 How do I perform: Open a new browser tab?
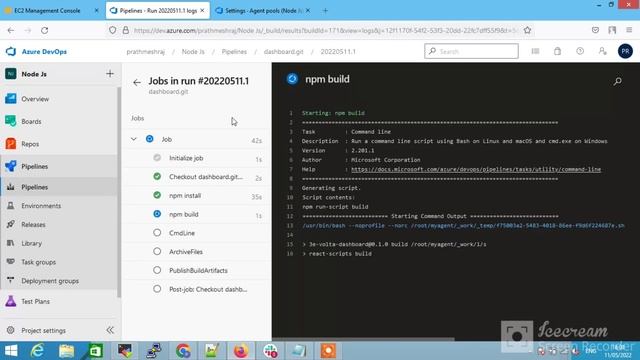[x=325, y=11]
